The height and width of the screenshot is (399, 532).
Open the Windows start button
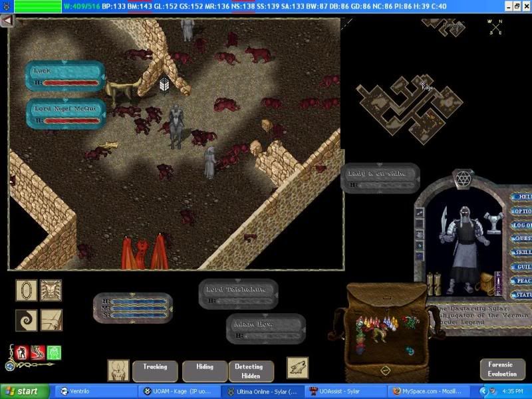pyautogui.click(x=25, y=391)
